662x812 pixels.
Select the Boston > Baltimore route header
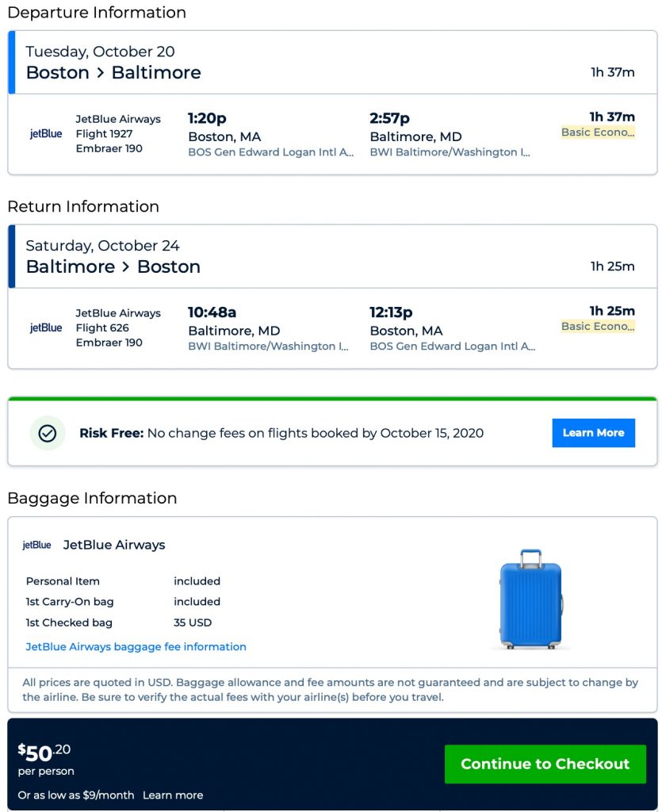point(113,73)
